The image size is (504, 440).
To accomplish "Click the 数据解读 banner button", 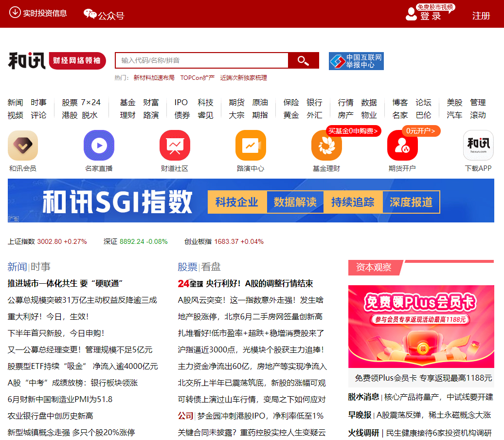I will [295, 202].
